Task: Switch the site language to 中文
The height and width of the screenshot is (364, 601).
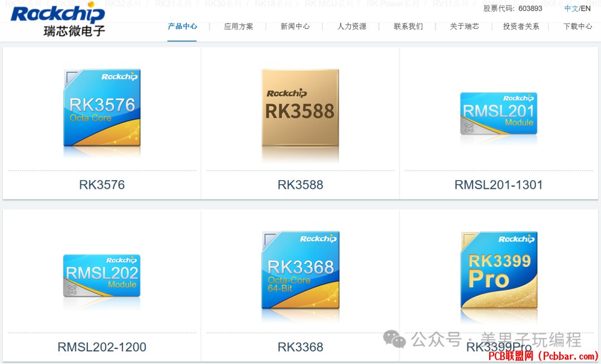Action: [x=571, y=8]
